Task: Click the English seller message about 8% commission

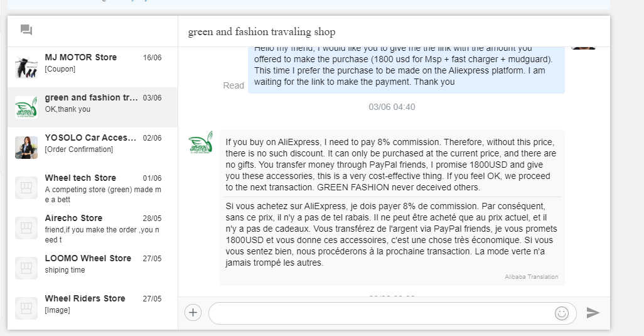Action: (390, 165)
